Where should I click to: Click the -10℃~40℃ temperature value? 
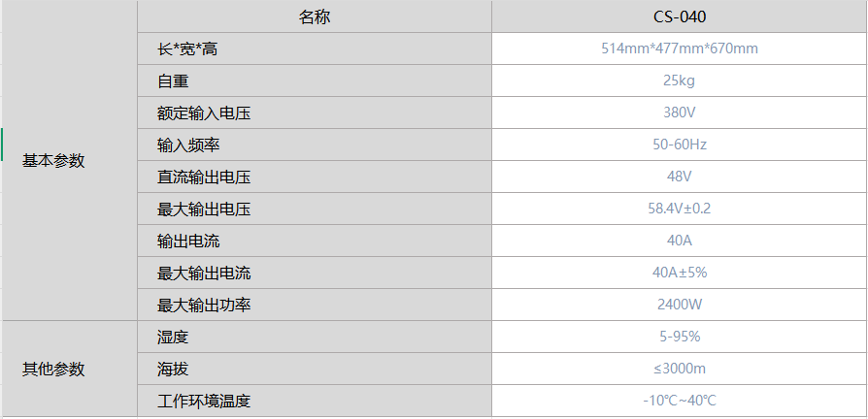(680, 401)
